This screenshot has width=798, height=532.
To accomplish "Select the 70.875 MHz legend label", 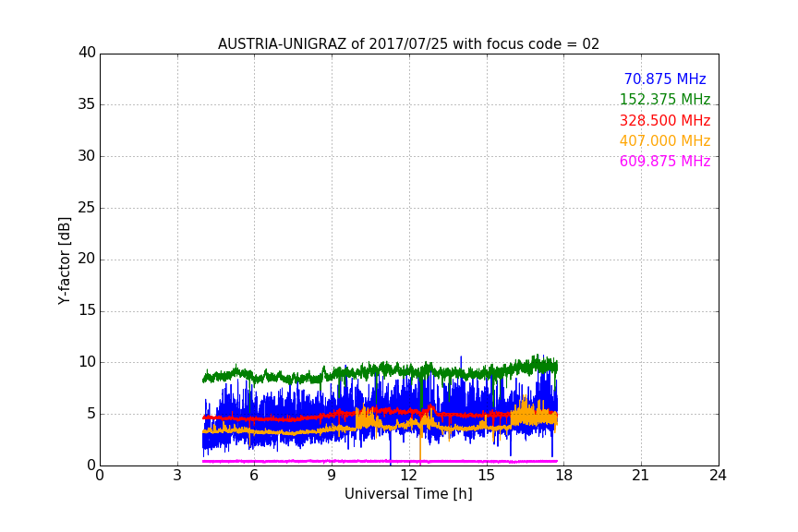I will [x=665, y=79].
